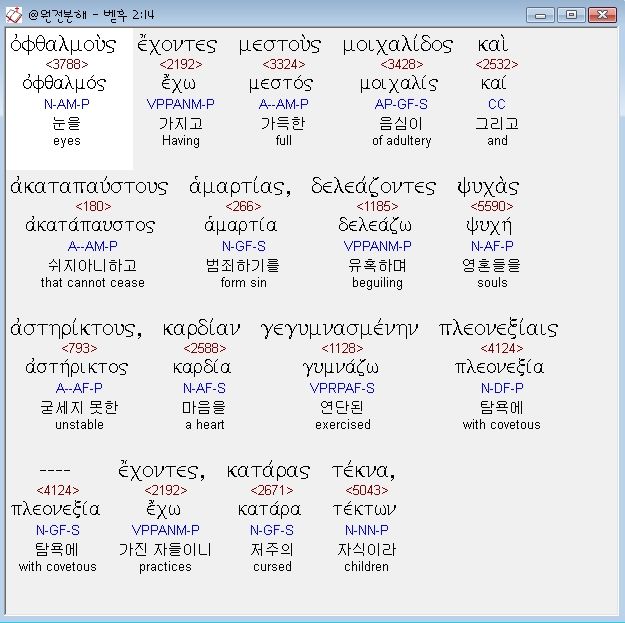The width and height of the screenshot is (625, 623).
Task: Click Strong's number <5590>
Action: [492, 206]
